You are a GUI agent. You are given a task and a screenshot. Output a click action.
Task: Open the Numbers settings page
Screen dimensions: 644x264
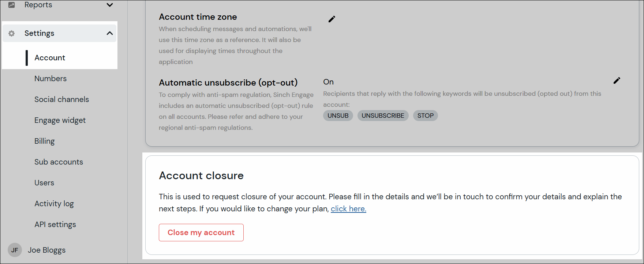coord(50,78)
